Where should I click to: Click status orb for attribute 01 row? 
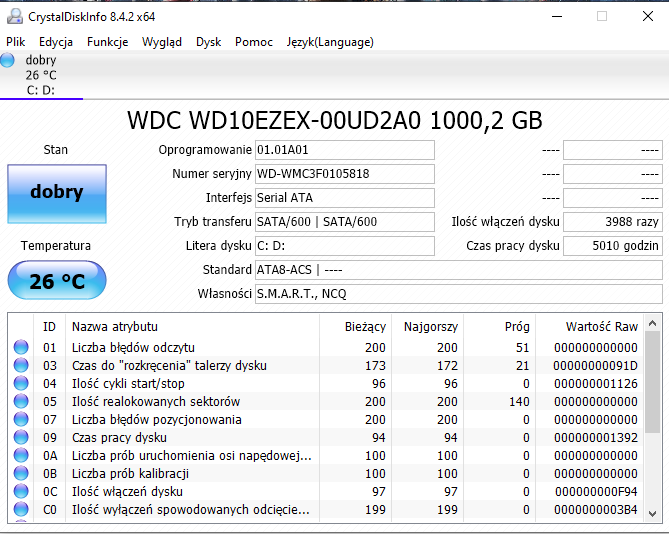point(21,347)
